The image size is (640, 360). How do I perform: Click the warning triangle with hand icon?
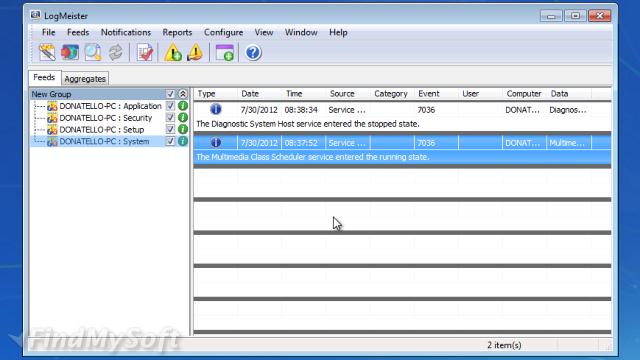pyautogui.click(x=196, y=53)
